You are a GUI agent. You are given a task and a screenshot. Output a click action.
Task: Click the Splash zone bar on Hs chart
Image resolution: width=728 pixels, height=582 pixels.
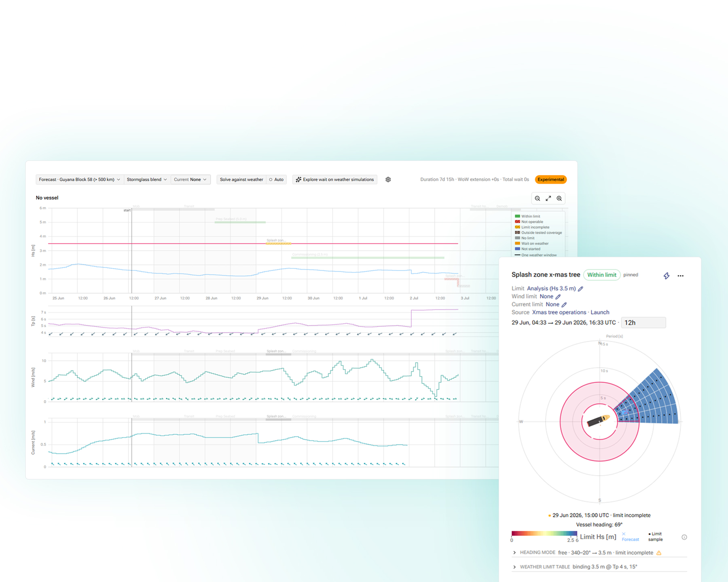click(278, 243)
